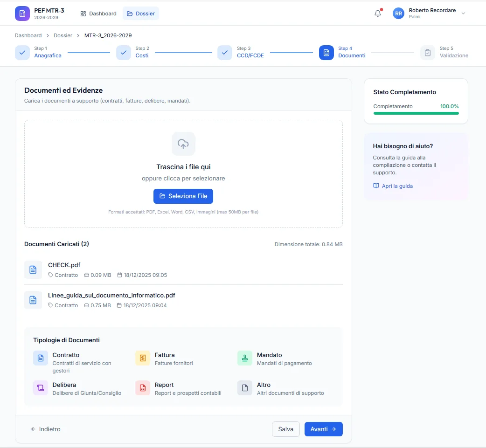The image size is (486, 448).
Task: Click the 'Trascina i file qui' drop zone text
Action: [x=183, y=167]
